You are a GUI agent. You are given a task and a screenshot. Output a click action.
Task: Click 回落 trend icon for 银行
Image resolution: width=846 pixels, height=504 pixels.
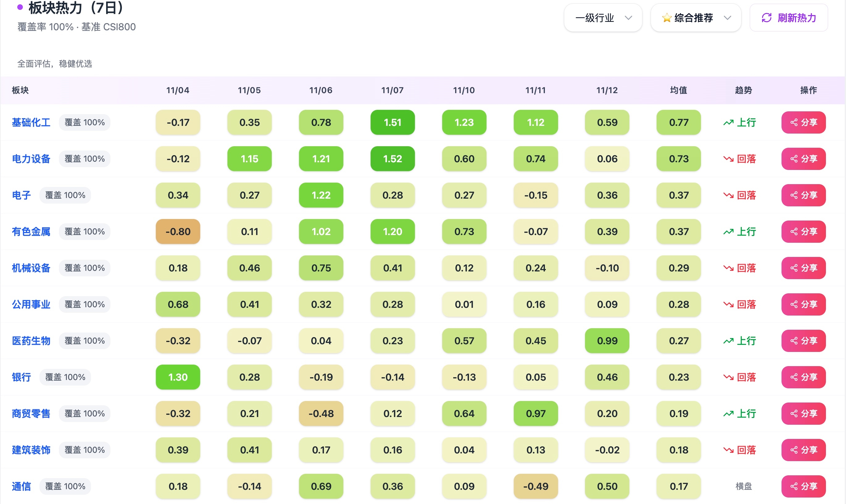[728, 377]
